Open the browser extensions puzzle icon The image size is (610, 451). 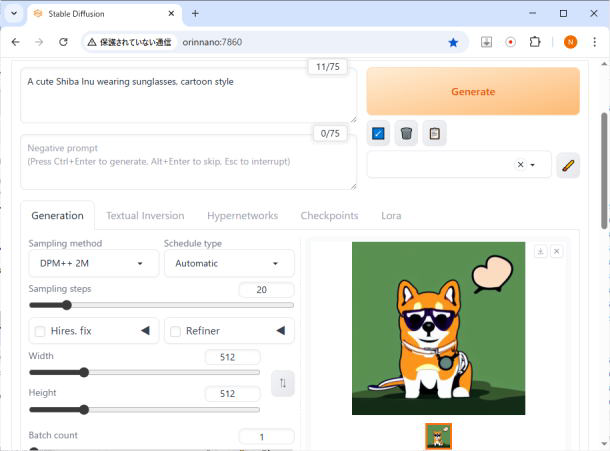(534, 42)
